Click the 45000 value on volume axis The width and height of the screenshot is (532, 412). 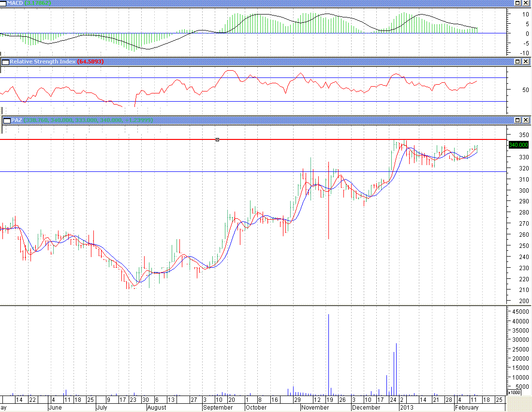click(520, 312)
